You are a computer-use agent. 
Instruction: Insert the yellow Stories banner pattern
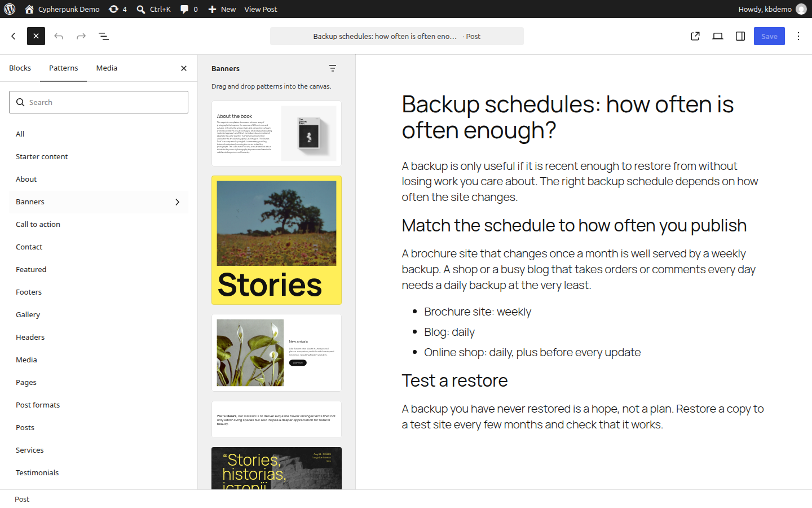(x=276, y=240)
